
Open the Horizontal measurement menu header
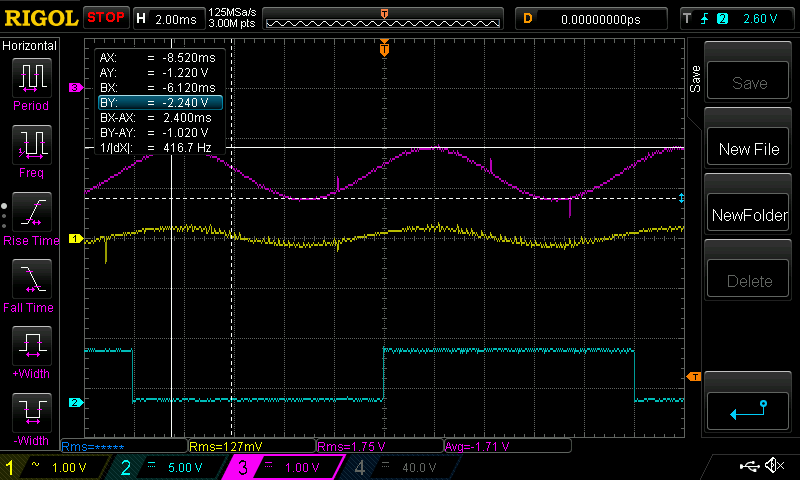pyautogui.click(x=30, y=46)
